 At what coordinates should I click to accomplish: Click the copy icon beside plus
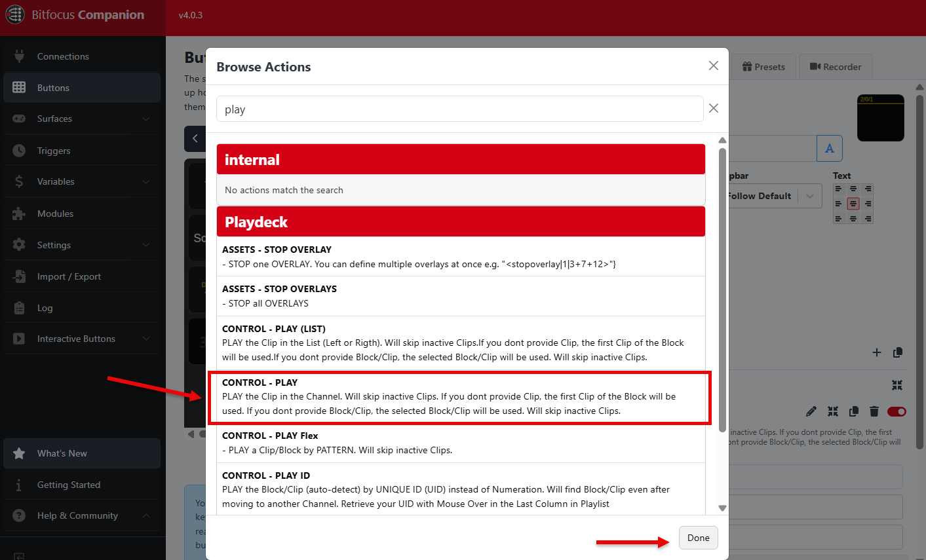[898, 352]
